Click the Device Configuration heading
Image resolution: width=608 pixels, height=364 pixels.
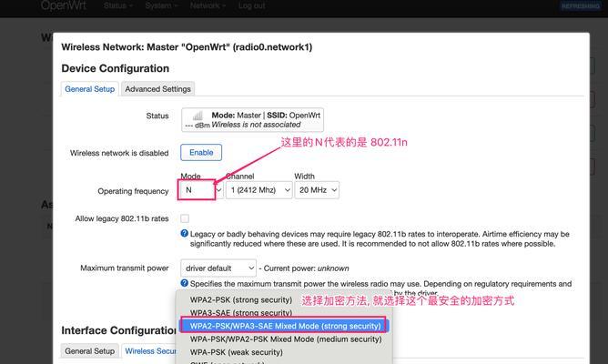[116, 68]
